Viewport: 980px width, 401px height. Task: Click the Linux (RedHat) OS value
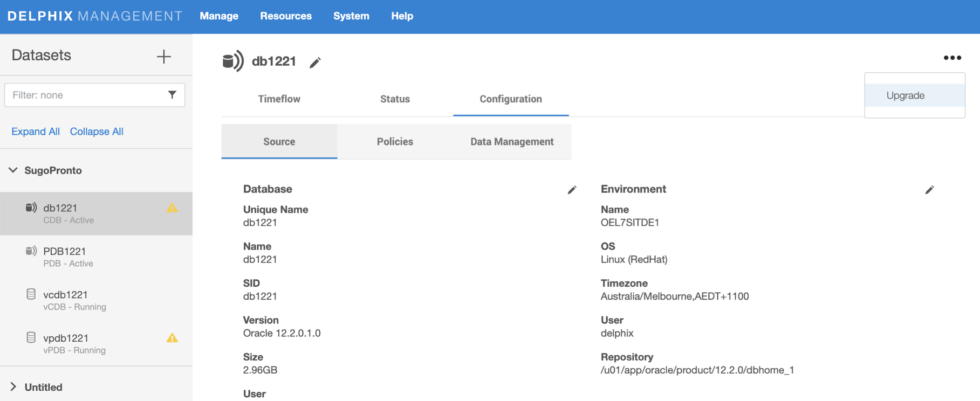pyautogui.click(x=634, y=259)
